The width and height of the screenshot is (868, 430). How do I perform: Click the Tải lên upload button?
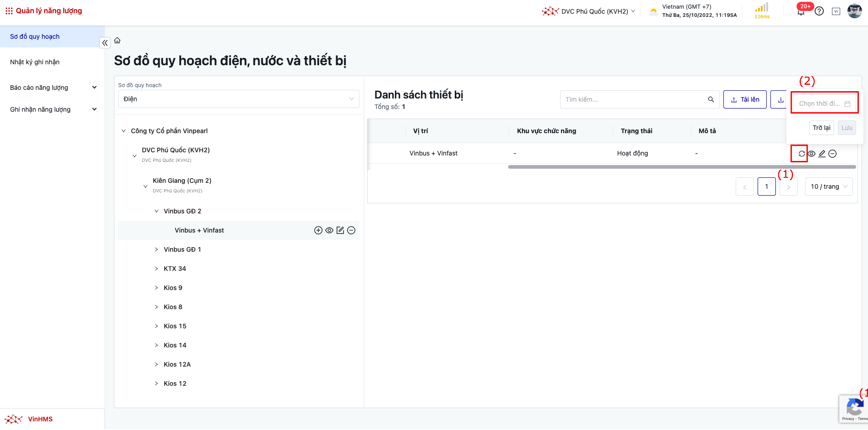point(745,99)
